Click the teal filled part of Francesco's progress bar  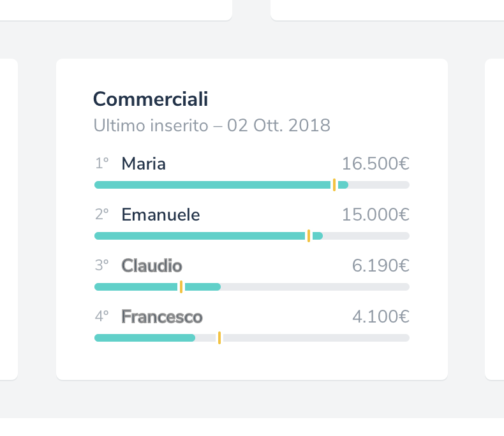(144, 338)
